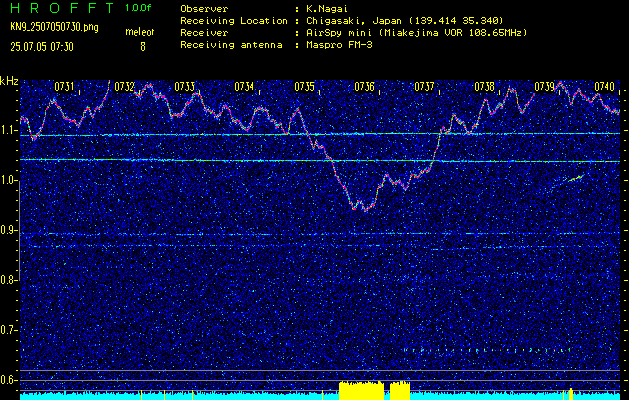Viewport: 629px width, 400px height.
Task: Click the 0736 time marker
Action: [x=364, y=87]
